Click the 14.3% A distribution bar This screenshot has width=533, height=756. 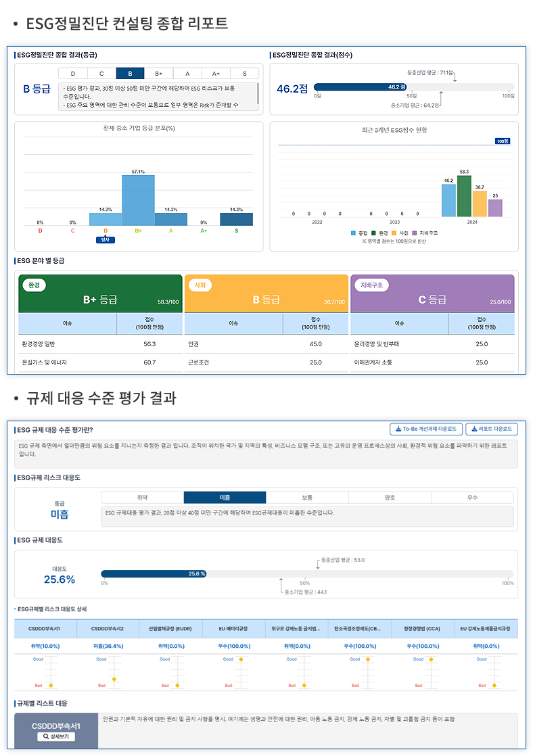coord(170,219)
